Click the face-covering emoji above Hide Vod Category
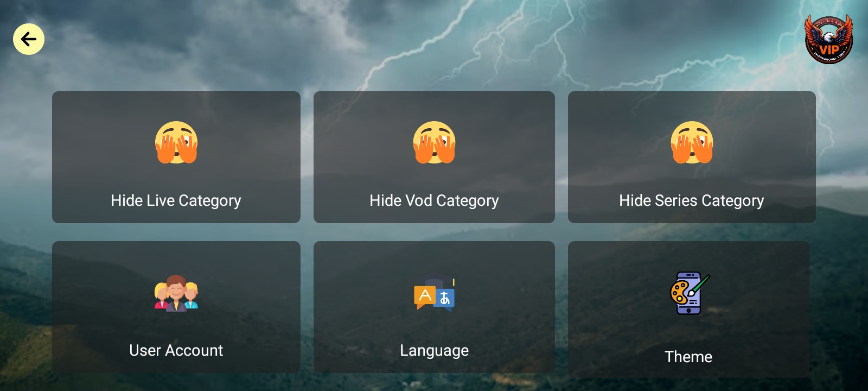Viewport: 868px width, 391px height. pos(434,142)
